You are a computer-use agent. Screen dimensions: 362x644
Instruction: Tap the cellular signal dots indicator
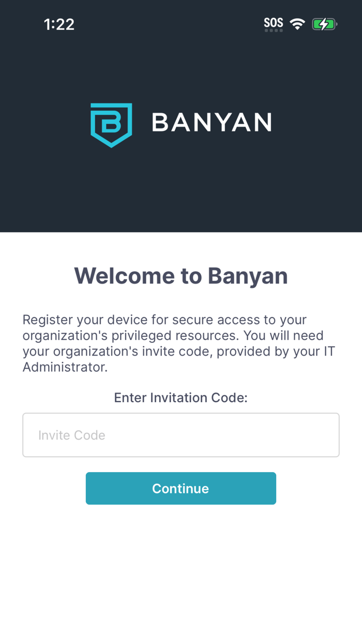(274, 30)
